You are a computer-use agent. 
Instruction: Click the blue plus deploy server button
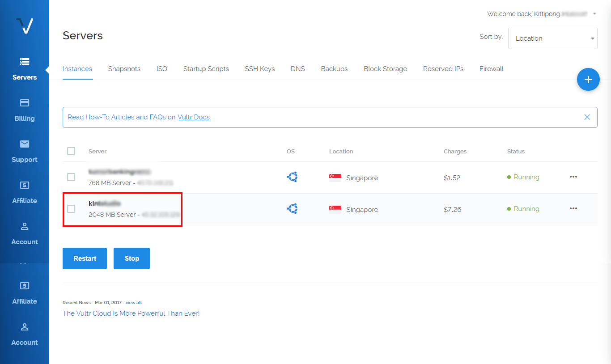[588, 80]
